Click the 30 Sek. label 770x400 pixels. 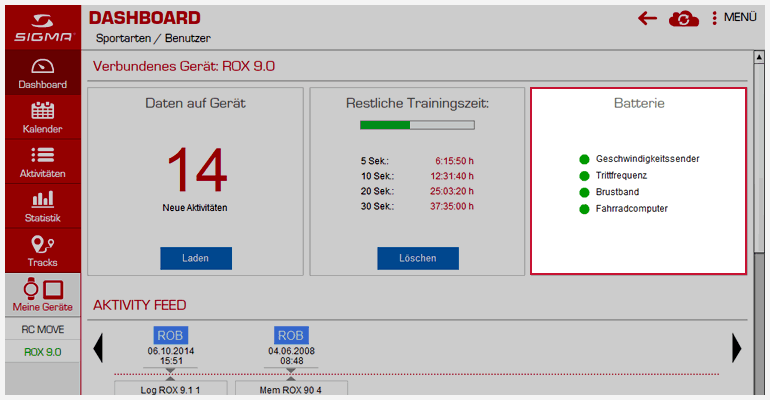tap(377, 207)
